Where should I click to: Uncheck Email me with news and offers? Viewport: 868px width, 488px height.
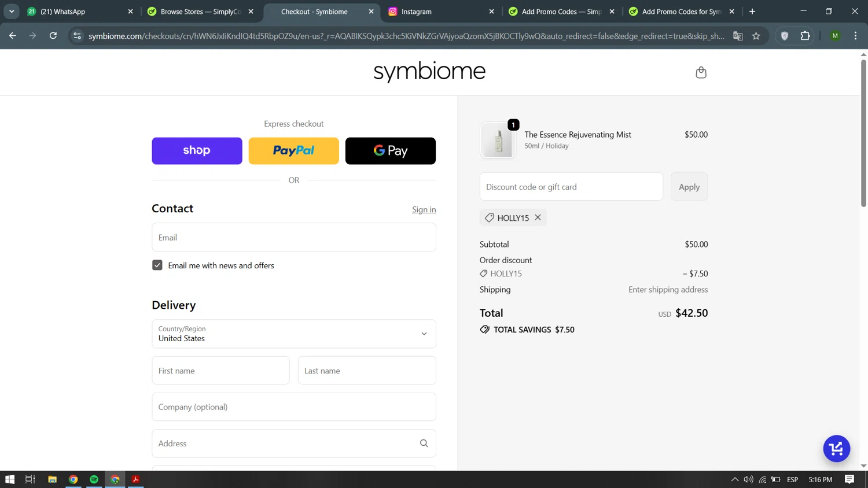tap(157, 265)
